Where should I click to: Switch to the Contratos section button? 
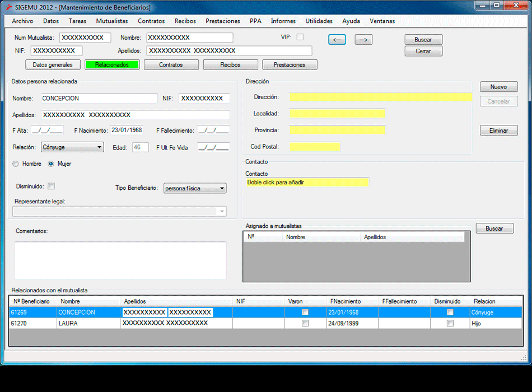(171, 65)
